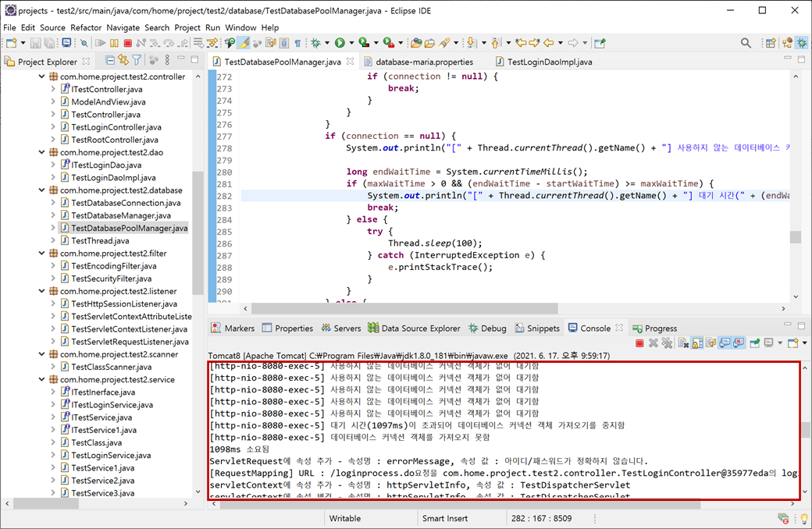Click the Save icon in toolbar
This screenshot has width=812, height=529.
click(x=35, y=43)
